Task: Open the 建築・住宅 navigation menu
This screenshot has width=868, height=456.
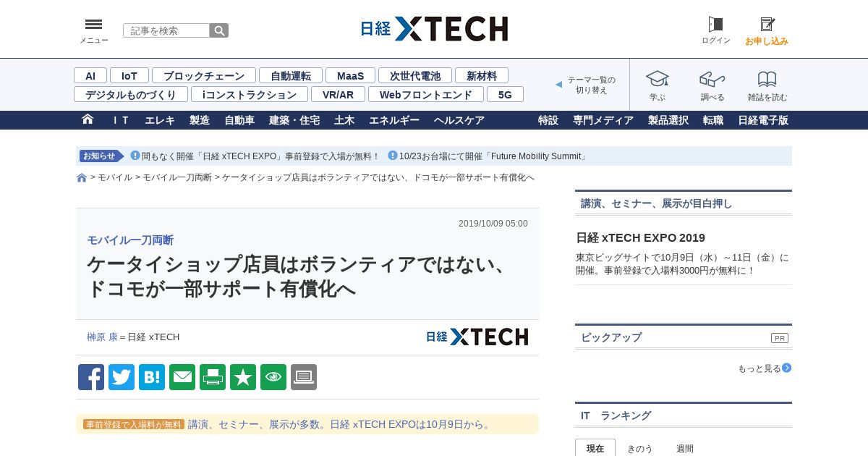Action: [294, 120]
